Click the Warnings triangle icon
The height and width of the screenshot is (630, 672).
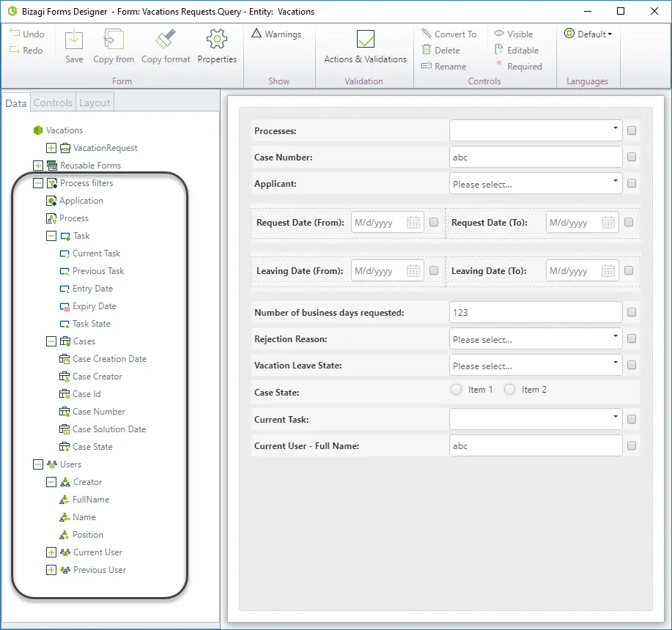point(256,34)
